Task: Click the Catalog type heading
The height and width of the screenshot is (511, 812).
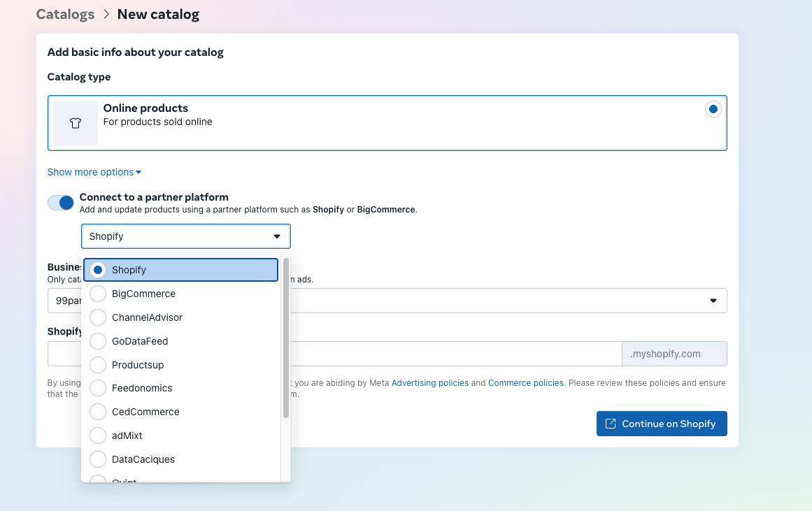Action: coord(79,77)
